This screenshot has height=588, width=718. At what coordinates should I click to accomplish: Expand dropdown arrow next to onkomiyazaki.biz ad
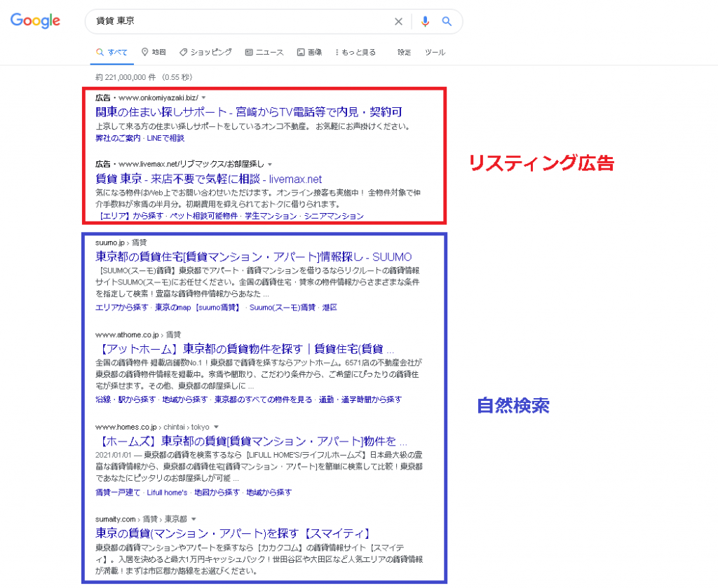pos(204,97)
